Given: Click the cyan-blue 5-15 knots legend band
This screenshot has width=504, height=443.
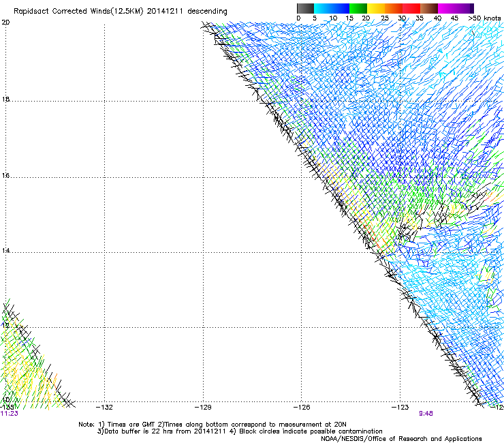Looking at the screenshot, I should [x=332, y=8].
